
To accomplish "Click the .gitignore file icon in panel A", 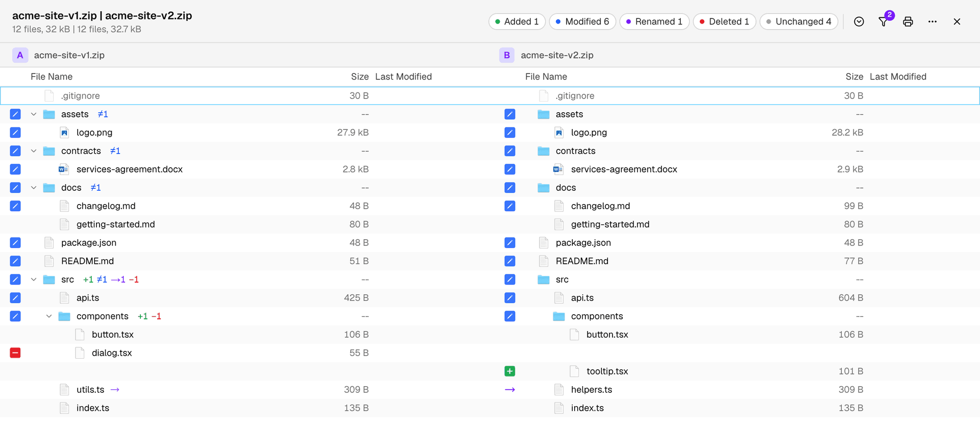I will [x=49, y=95].
